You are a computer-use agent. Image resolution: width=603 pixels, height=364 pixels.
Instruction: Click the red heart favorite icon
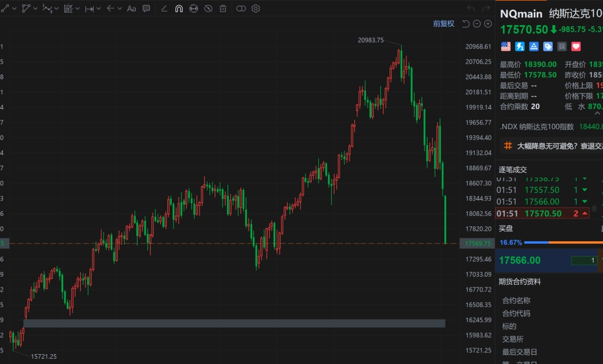point(576,47)
